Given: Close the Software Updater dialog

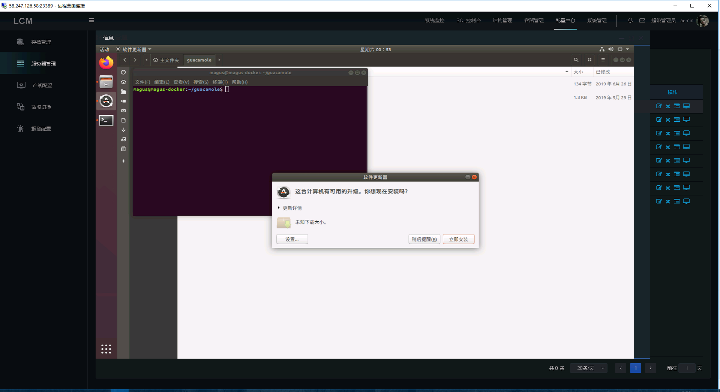Looking at the screenshot, I should click(x=475, y=177).
